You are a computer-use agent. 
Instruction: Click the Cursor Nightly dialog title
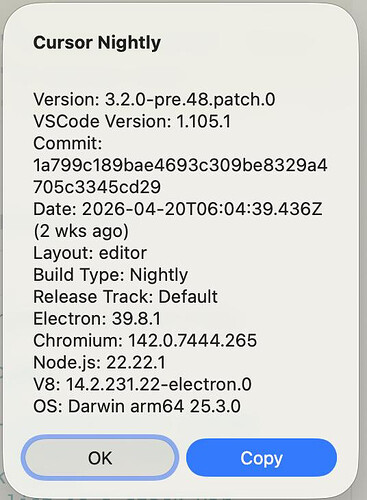pos(97,43)
